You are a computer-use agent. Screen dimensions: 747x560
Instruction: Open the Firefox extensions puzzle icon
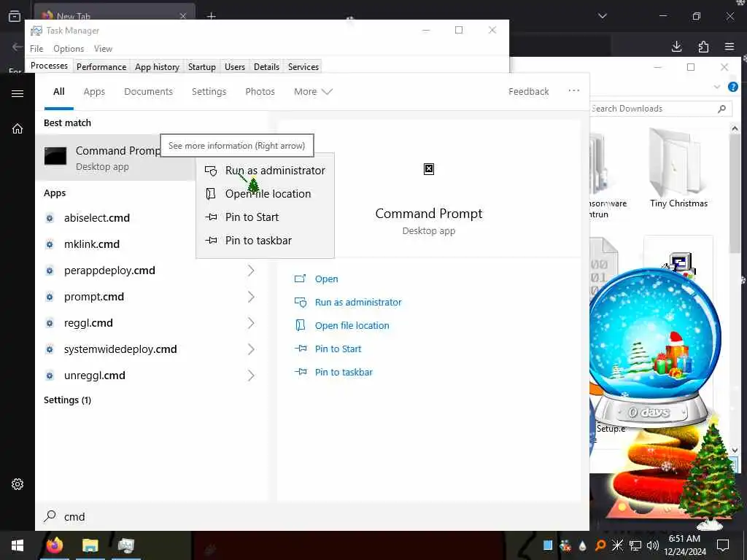[703, 46]
